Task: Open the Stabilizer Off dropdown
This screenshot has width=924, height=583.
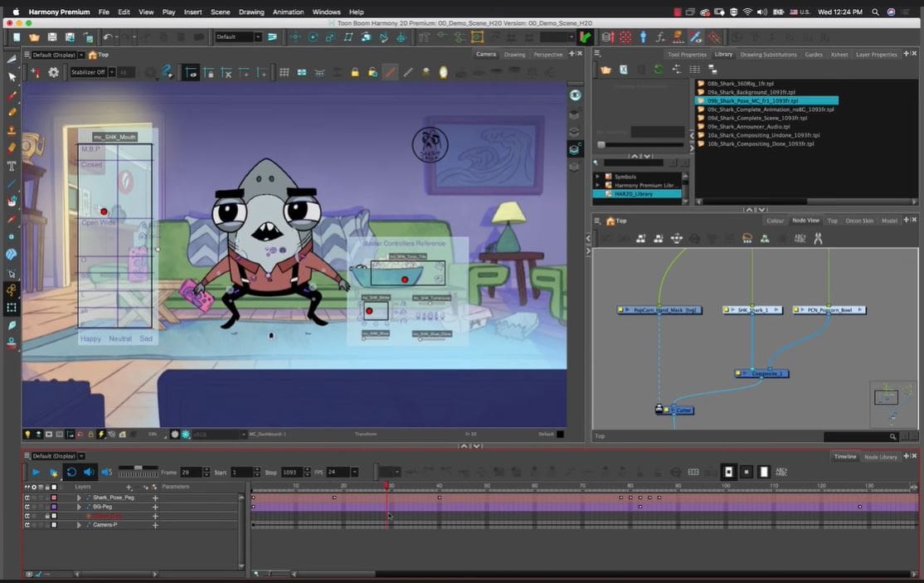Action: (111, 72)
